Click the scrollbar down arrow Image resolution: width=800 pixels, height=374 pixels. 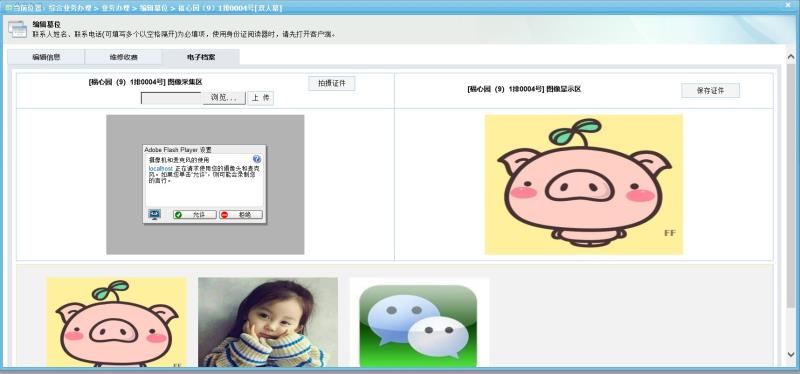coord(791,354)
